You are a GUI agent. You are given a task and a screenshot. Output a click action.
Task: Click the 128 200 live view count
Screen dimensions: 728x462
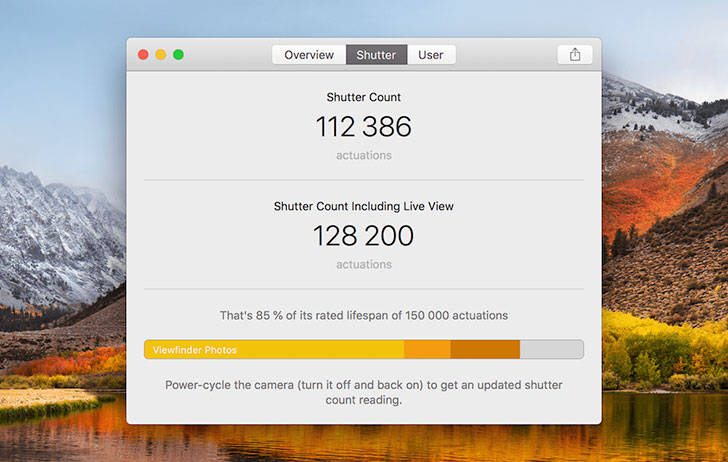(x=364, y=235)
